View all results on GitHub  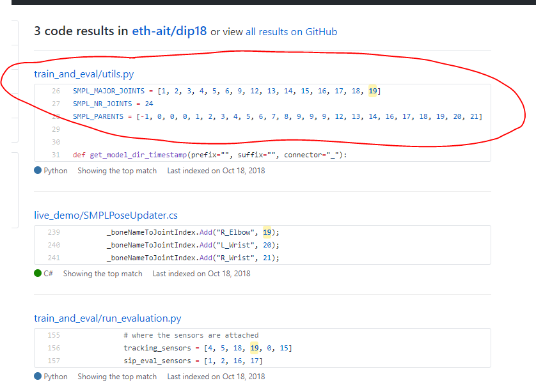[291, 31]
